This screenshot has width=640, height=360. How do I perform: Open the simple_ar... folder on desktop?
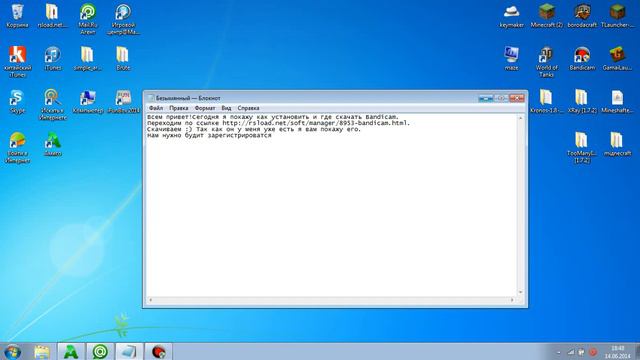click(x=87, y=58)
